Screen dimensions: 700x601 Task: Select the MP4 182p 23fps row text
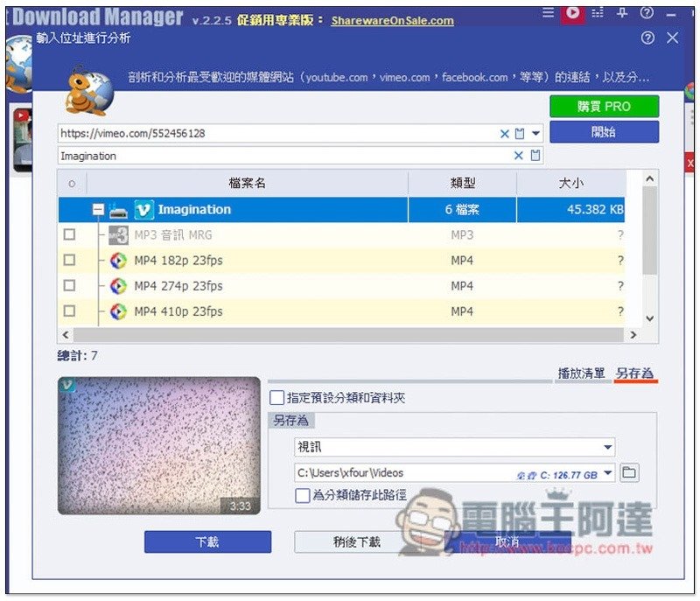click(x=178, y=261)
